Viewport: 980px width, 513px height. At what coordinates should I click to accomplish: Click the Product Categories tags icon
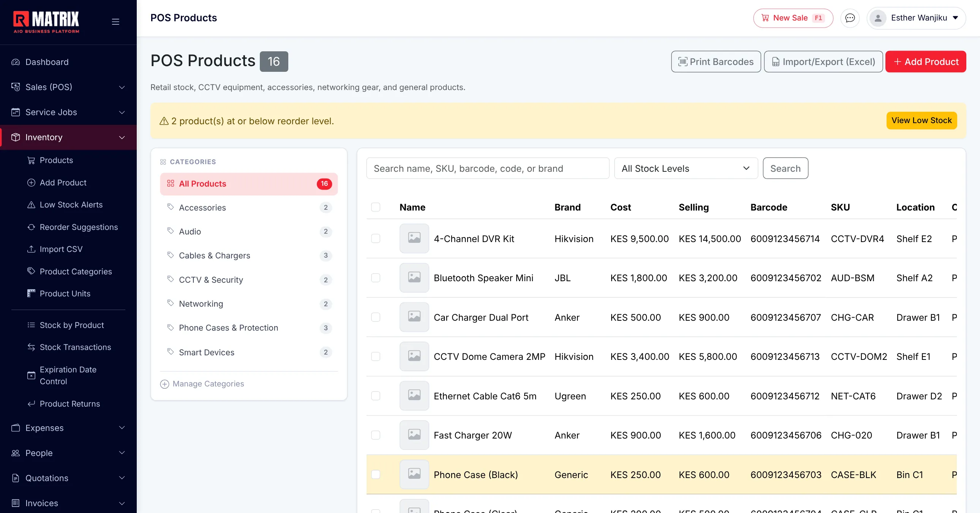[x=32, y=271]
